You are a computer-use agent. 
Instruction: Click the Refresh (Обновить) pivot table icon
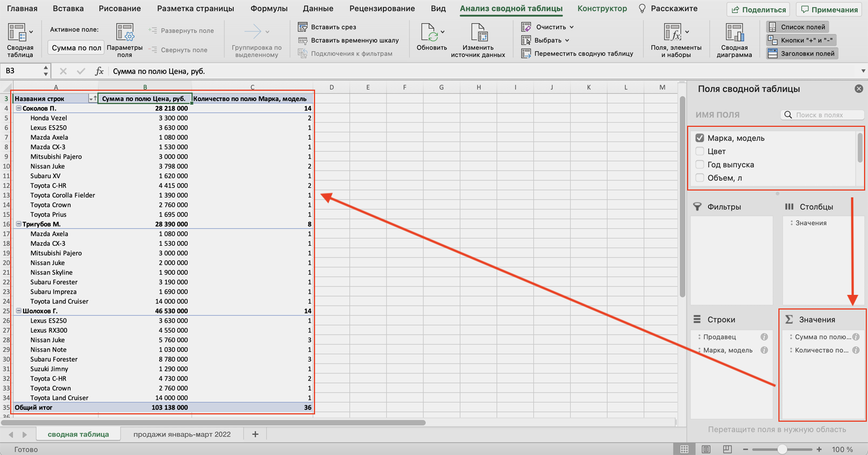point(432,34)
